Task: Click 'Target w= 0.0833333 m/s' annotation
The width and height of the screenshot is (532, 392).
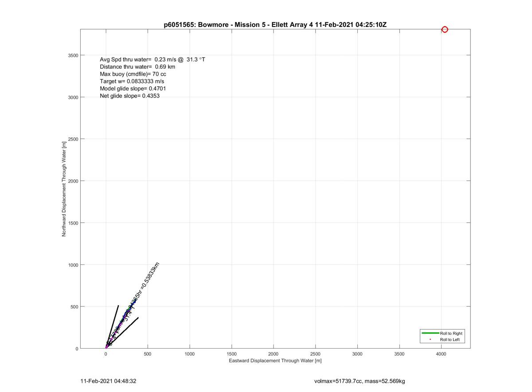Action: tap(132, 82)
